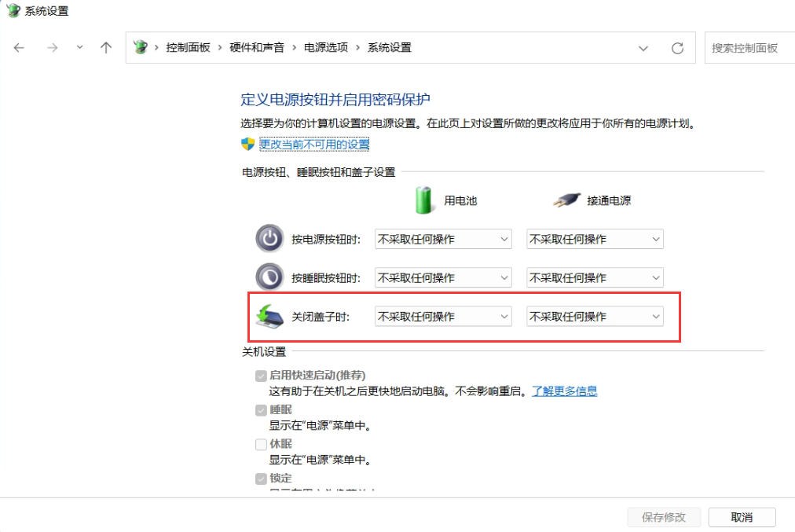
Task: Click the 更改当前不可用的设置 link
Action: tap(313, 145)
